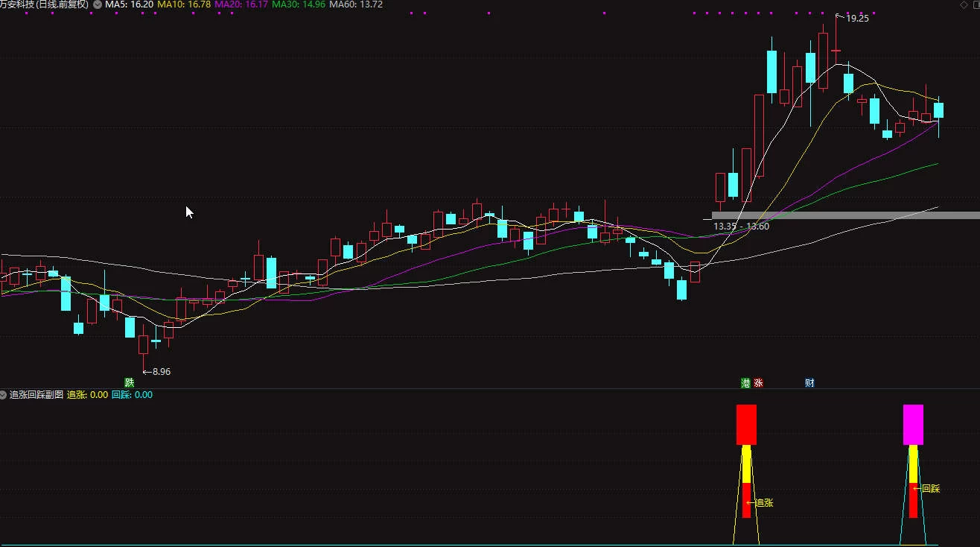Open the green 港 event marker
Screen dimensions: 980x547
[745, 383]
